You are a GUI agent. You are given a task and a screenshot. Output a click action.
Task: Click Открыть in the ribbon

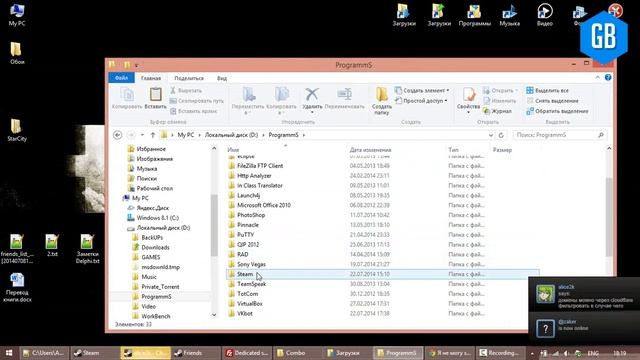point(500,91)
